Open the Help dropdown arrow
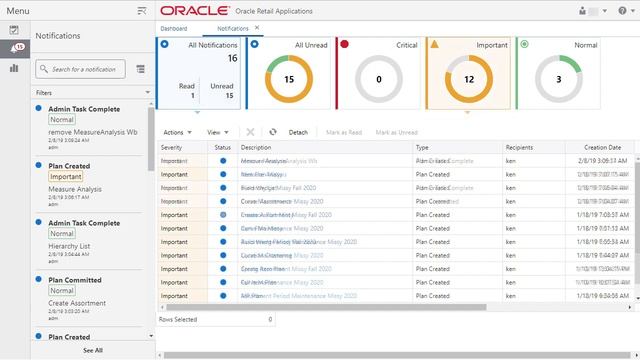 tap(633, 11)
